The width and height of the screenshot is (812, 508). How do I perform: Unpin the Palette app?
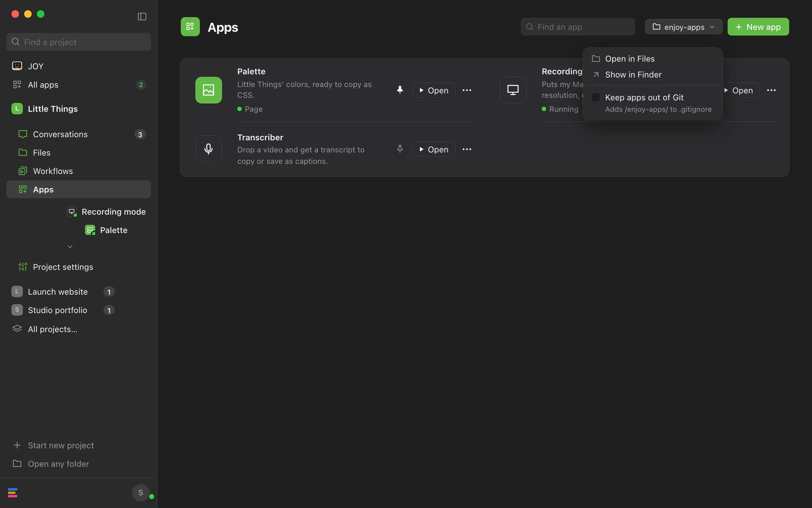pos(400,90)
